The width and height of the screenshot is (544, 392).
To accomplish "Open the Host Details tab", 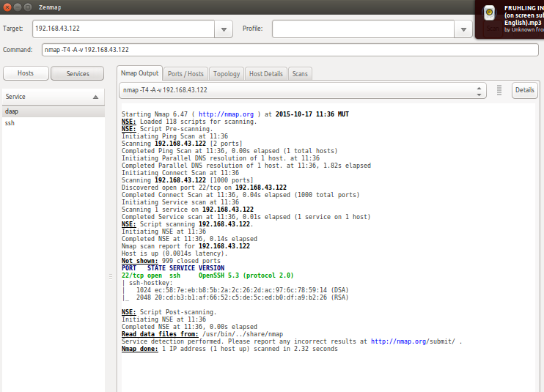I will point(265,74).
